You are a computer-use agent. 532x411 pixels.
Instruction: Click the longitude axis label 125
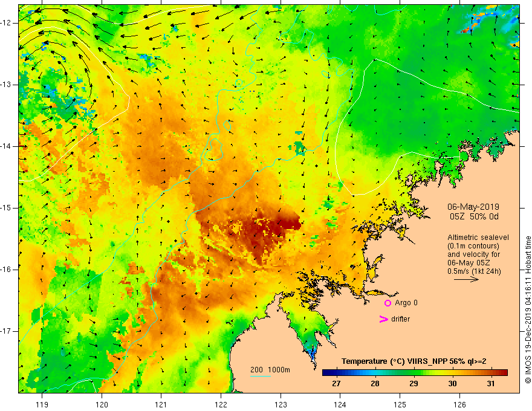click(400, 404)
